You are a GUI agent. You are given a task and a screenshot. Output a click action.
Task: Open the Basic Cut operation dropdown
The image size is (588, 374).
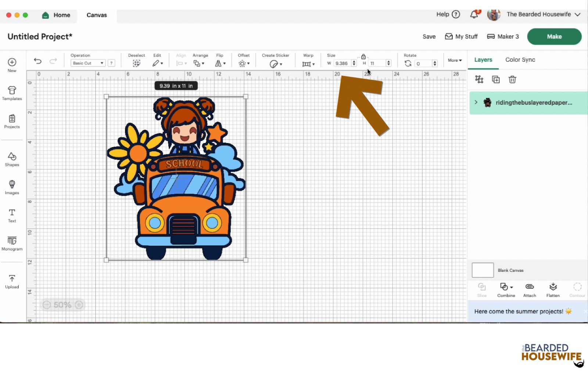pos(87,63)
